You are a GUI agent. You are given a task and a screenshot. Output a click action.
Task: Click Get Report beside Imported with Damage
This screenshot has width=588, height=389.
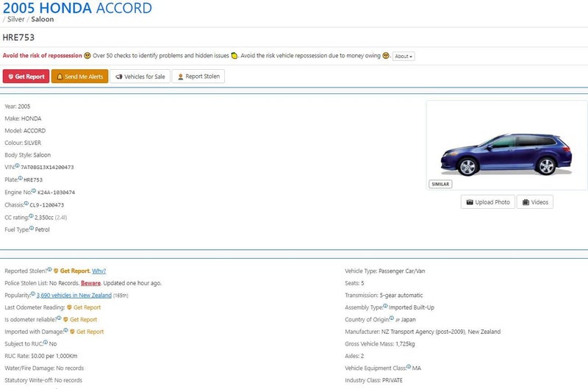[x=90, y=332]
